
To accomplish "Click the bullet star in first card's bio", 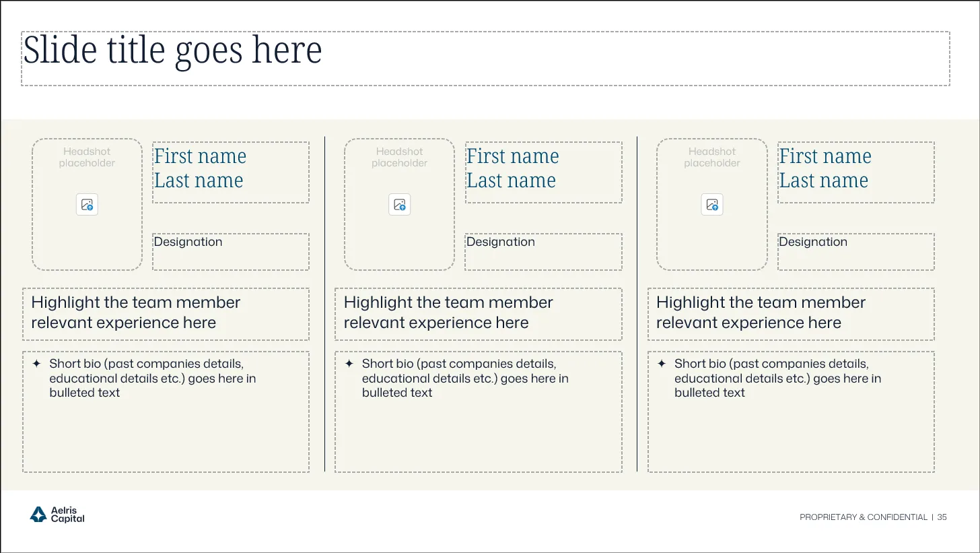I will [37, 364].
